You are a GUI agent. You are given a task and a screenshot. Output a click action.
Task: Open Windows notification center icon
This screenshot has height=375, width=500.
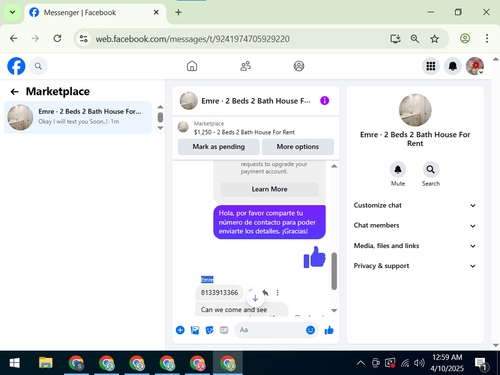coord(482,363)
